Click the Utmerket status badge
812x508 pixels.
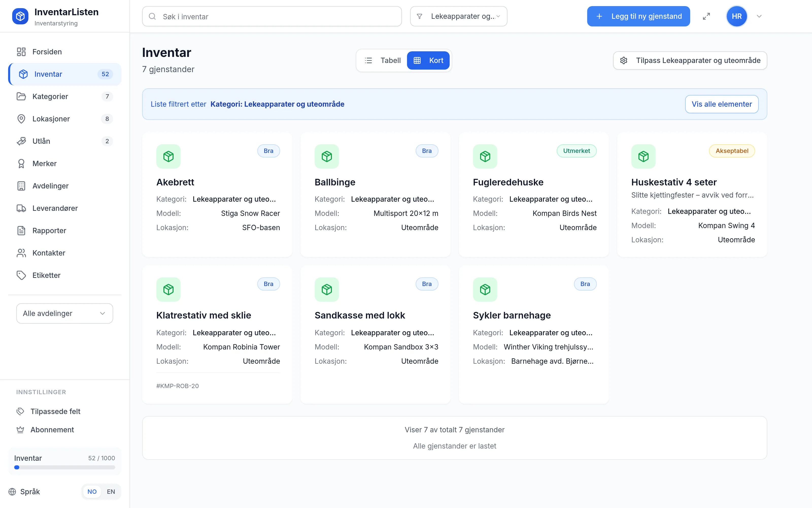pos(577,151)
